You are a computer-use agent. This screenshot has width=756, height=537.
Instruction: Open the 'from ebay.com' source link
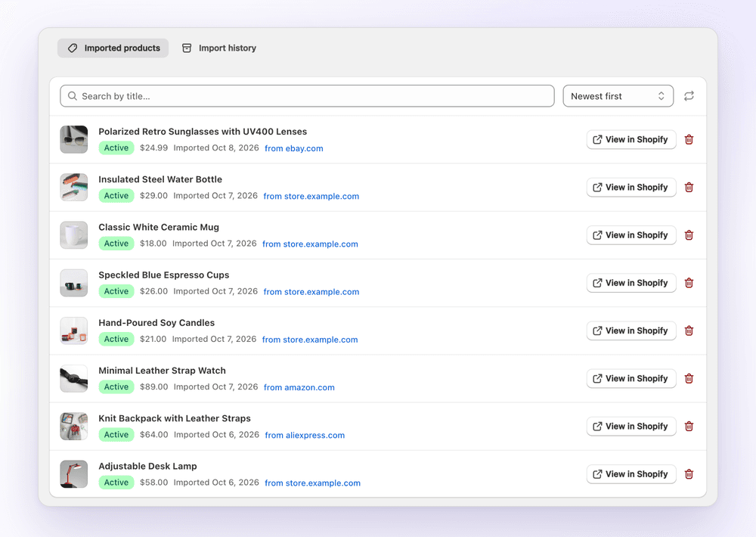pyautogui.click(x=293, y=148)
